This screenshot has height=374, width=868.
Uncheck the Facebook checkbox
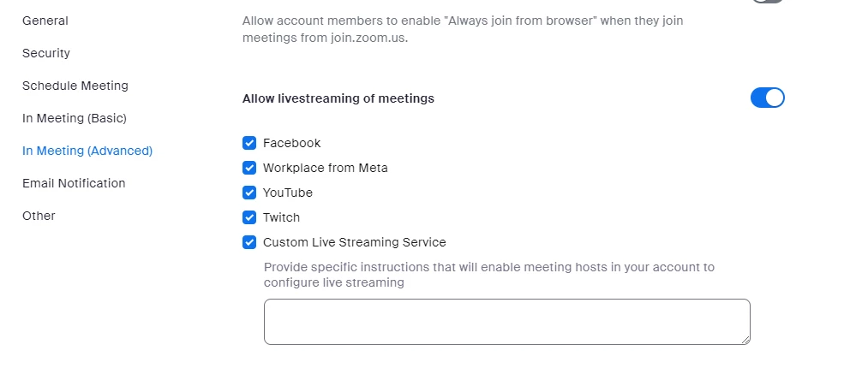(x=249, y=143)
